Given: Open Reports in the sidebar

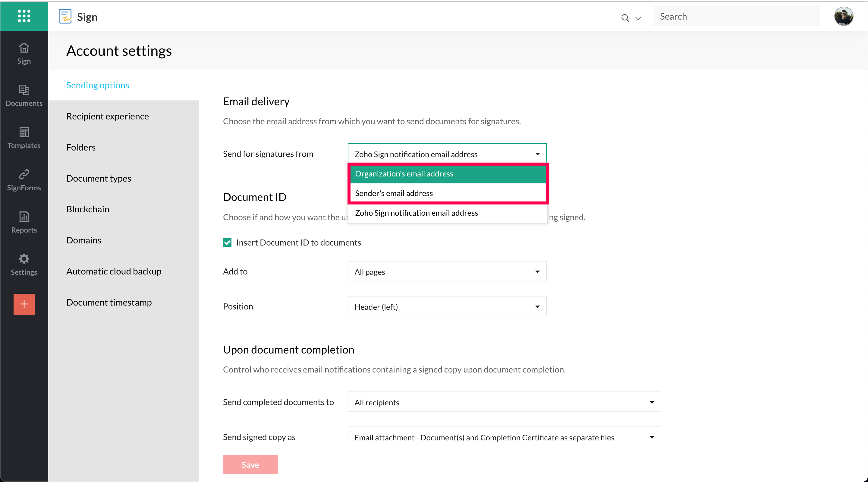Looking at the screenshot, I should point(24,222).
